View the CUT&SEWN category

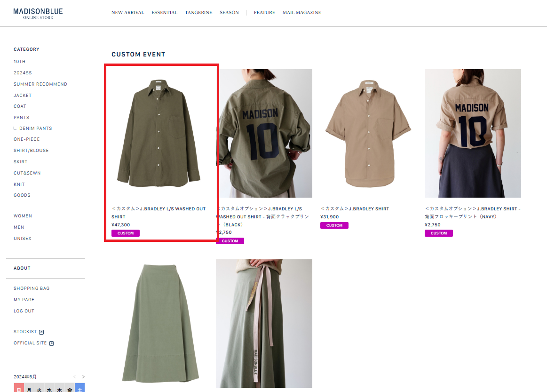point(27,173)
